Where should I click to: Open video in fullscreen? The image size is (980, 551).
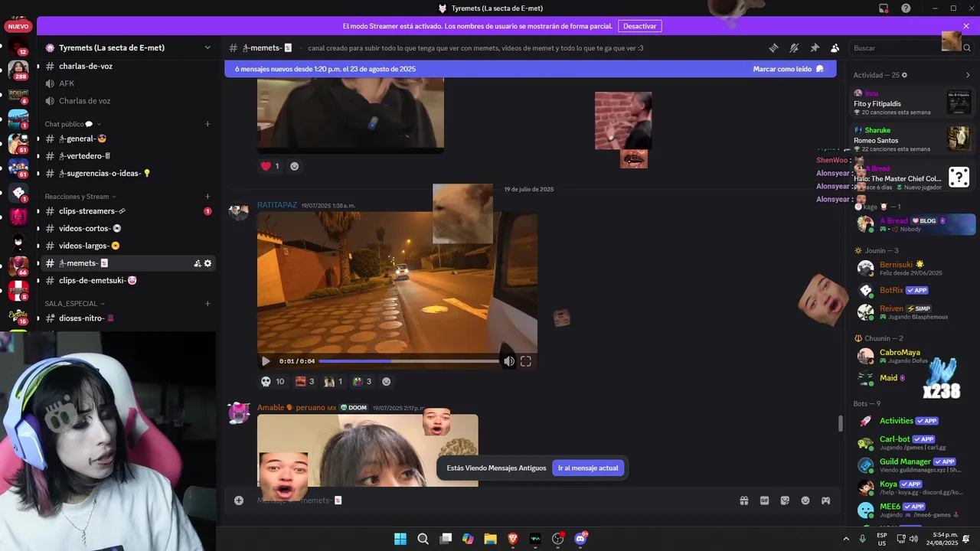point(526,361)
